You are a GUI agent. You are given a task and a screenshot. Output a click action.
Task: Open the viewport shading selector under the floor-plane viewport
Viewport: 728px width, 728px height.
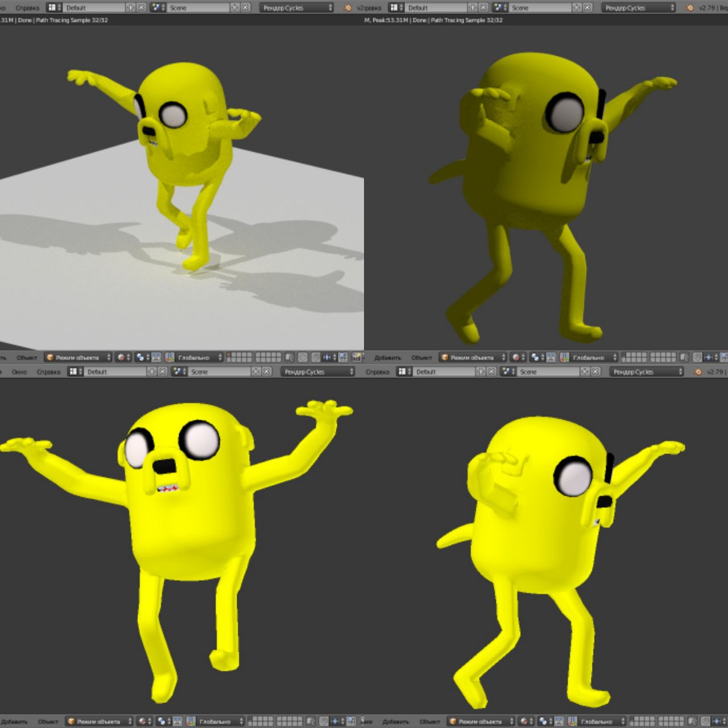point(123,357)
